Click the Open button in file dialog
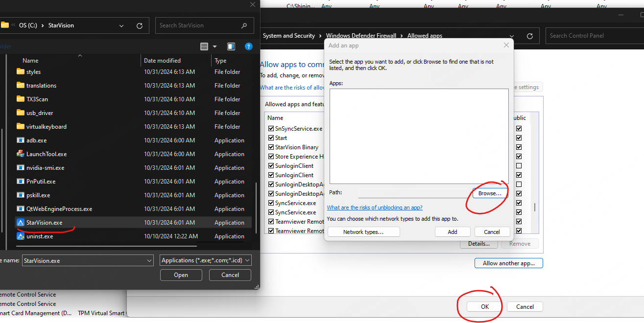This screenshot has width=644, height=323. tap(181, 275)
